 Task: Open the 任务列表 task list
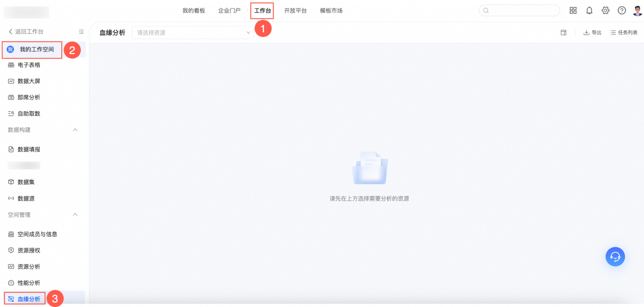[624, 33]
